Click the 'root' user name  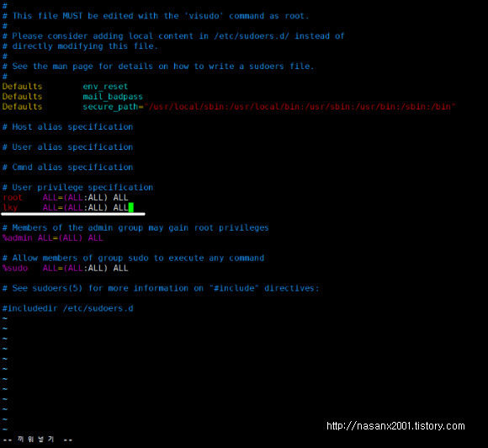(13, 198)
